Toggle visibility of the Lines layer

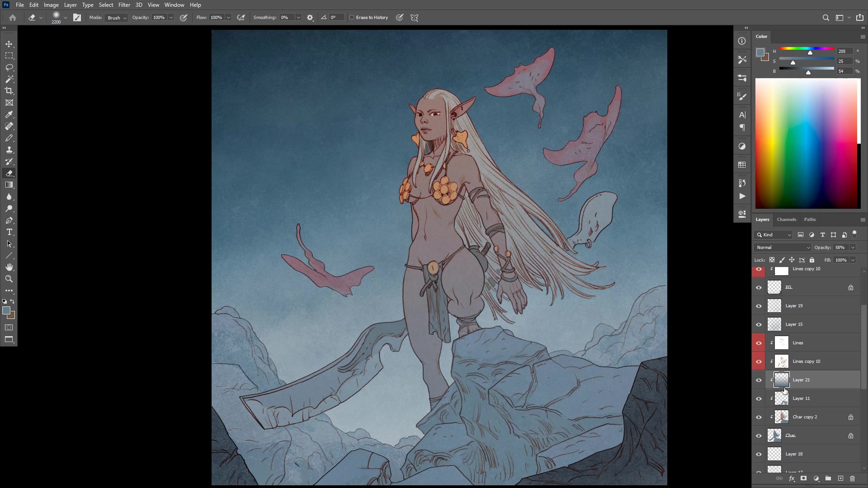coord(759,343)
